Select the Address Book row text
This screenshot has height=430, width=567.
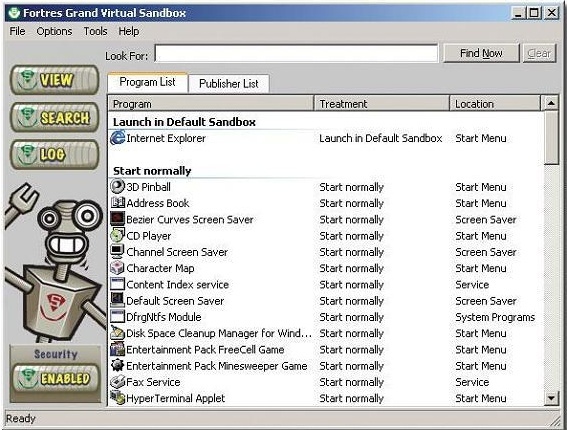pos(158,203)
